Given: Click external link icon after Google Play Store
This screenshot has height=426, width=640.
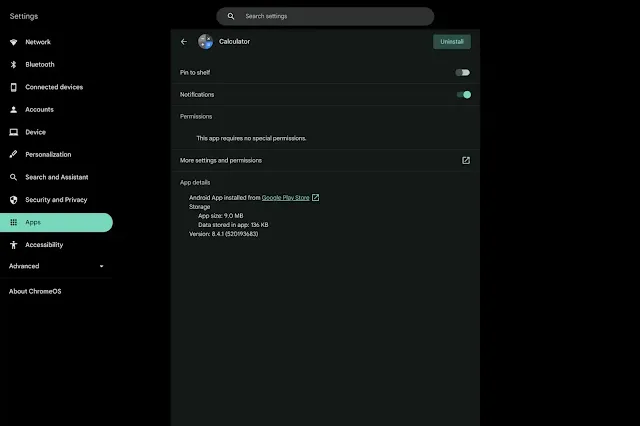Looking at the screenshot, I should click(x=316, y=197).
